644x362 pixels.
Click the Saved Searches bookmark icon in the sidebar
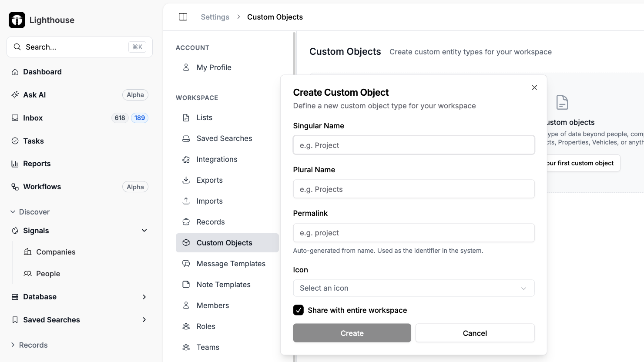click(15, 320)
